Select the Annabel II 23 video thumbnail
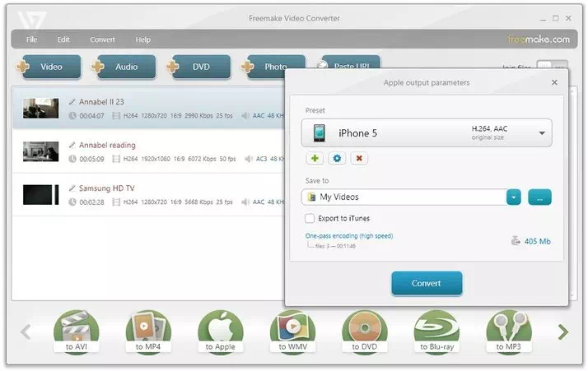588x371 pixels. (x=40, y=109)
